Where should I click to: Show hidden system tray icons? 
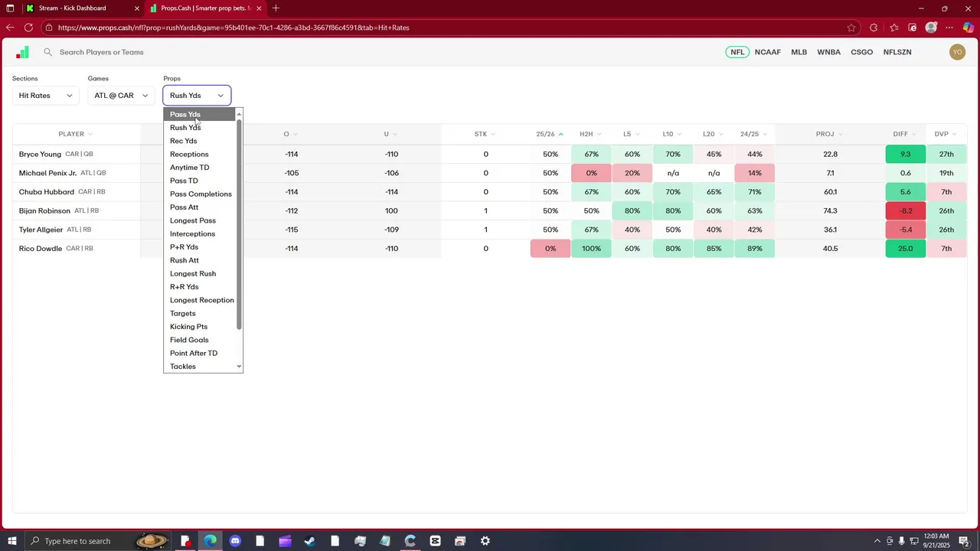click(877, 541)
